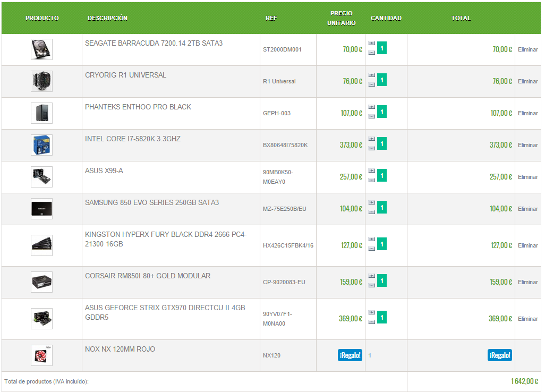Open Samsung 850 EVO SSD thumbnail
The height and width of the screenshot is (392, 545).
coord(42,209)
